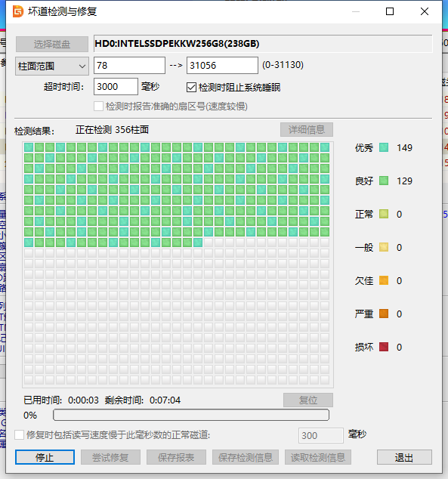The width and height of the screenshot is (448, 479).
Task: Click the 优秀 cyan legend swatch
Action: click(x=384, y=147)
